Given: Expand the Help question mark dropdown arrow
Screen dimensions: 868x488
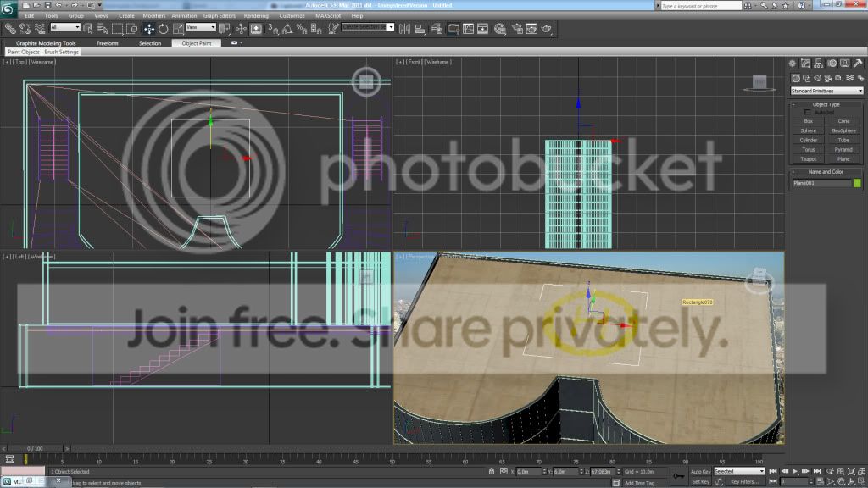Looking at the screenshot, I should [810, 5].
